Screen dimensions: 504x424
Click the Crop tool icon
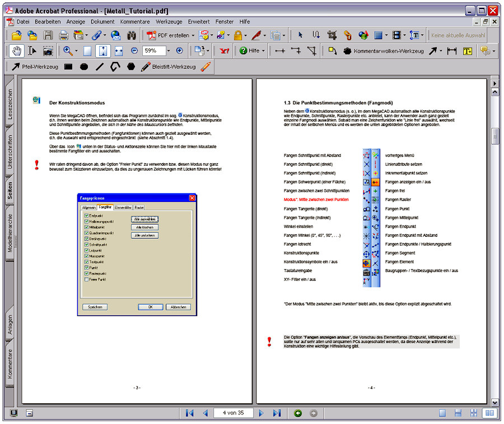[332, 35]
